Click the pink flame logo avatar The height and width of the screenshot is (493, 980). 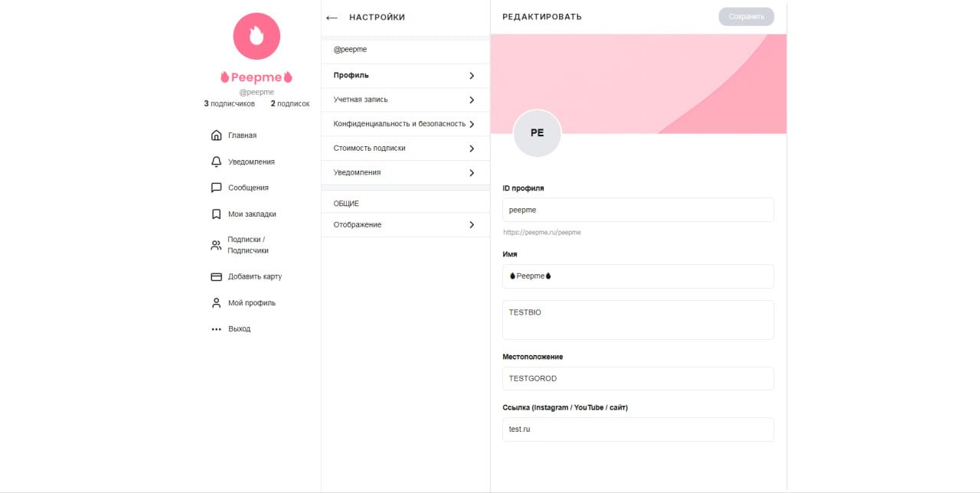256,36
